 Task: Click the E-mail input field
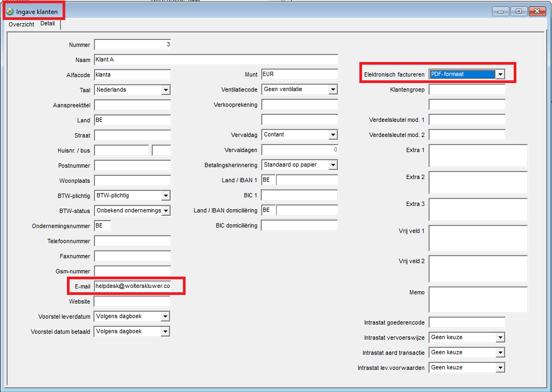click(132, 286)
